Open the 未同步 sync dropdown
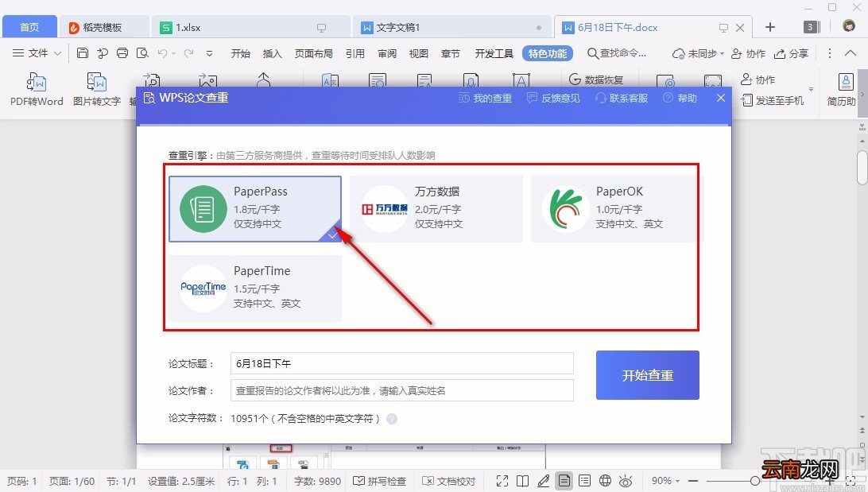This screenshot has height=492, width=868. tap(698, 53)
